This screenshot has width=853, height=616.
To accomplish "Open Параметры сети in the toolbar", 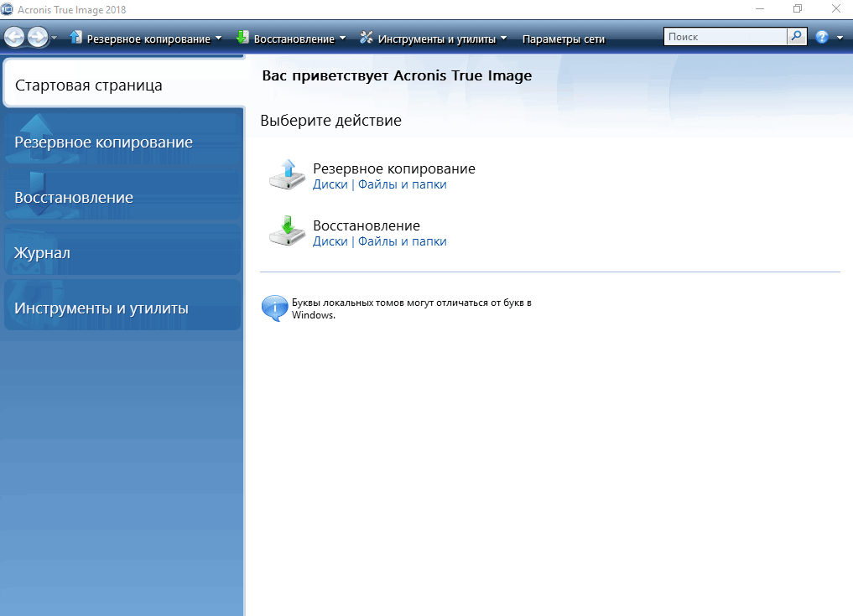I will pyautogui.click(x=564, y=39).
